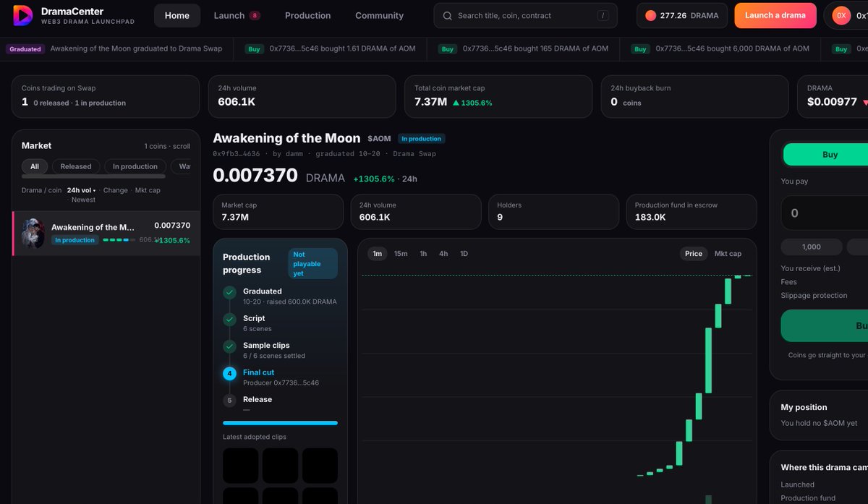Click the DRAMA coin balance icon
Viewport: 868px width, 504px height.
point(650,16)
